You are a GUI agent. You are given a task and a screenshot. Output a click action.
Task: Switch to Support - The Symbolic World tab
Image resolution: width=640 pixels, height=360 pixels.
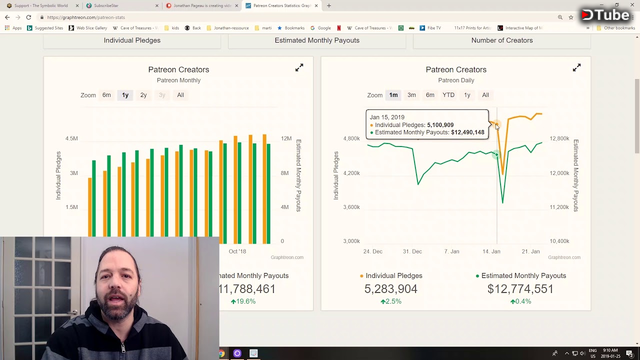pyautogui.click(x=41, y=6)
